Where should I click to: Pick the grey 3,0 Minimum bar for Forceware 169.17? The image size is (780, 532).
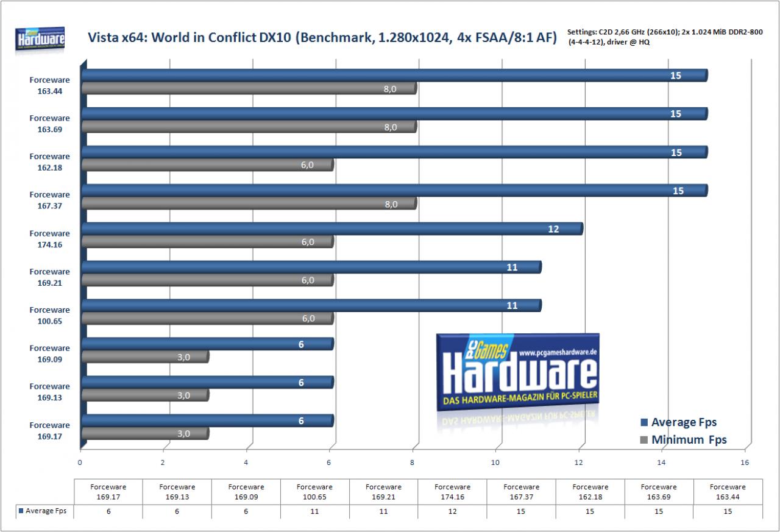pos(145,434)
